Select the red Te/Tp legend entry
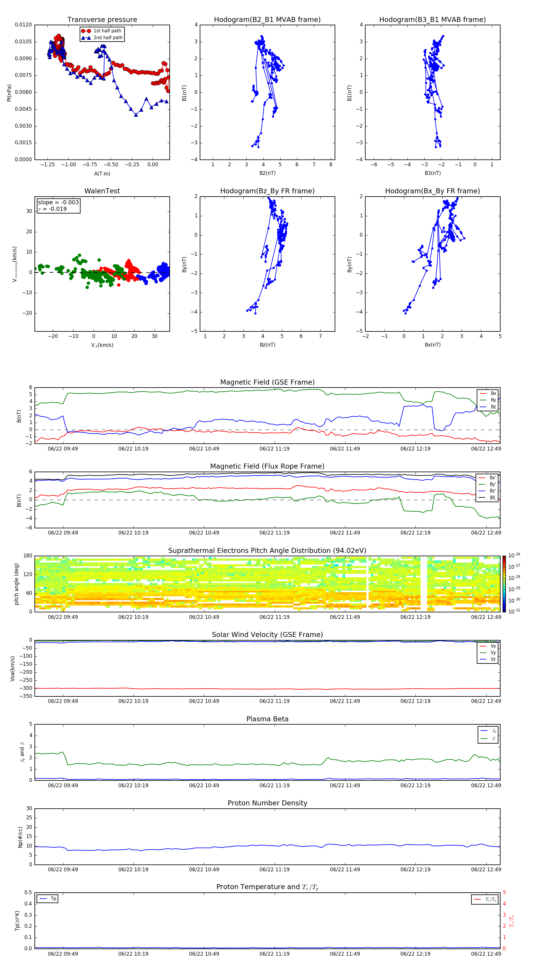 [485, 899]
